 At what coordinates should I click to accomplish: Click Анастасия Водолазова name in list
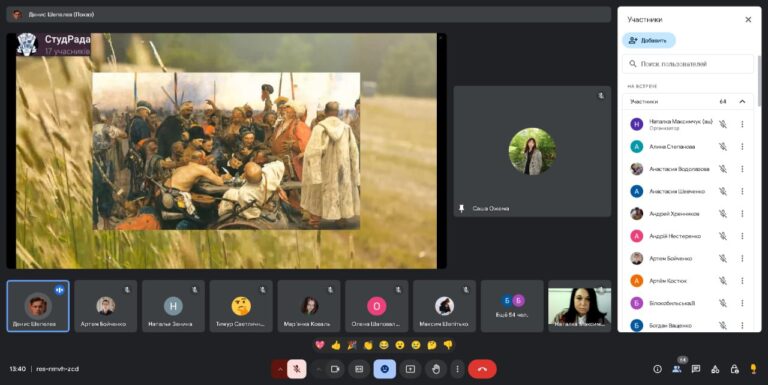(679, 169)
